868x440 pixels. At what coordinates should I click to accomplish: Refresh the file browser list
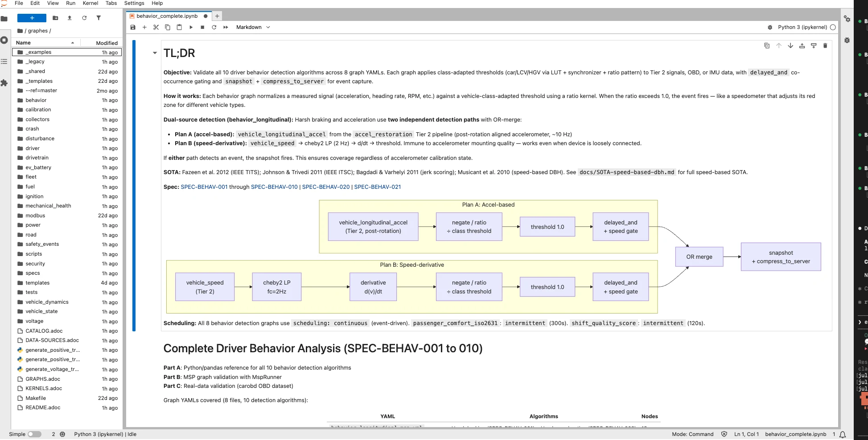coord(84,18)
